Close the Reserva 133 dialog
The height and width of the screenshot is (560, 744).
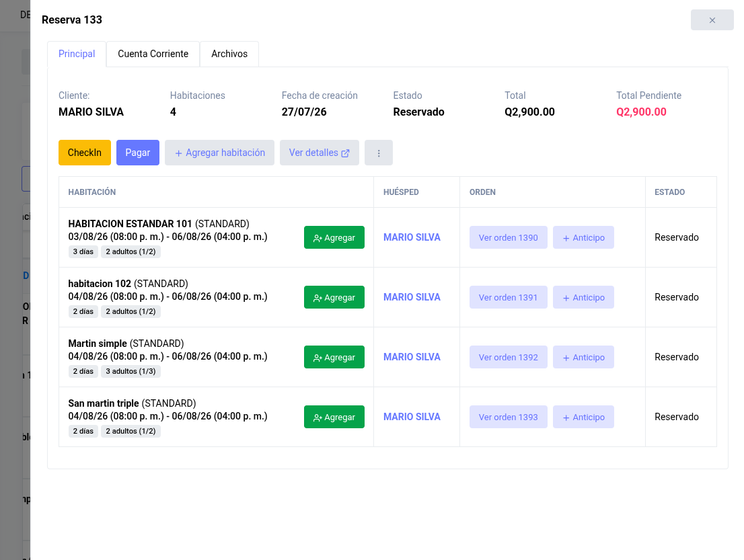pos(712,20)
